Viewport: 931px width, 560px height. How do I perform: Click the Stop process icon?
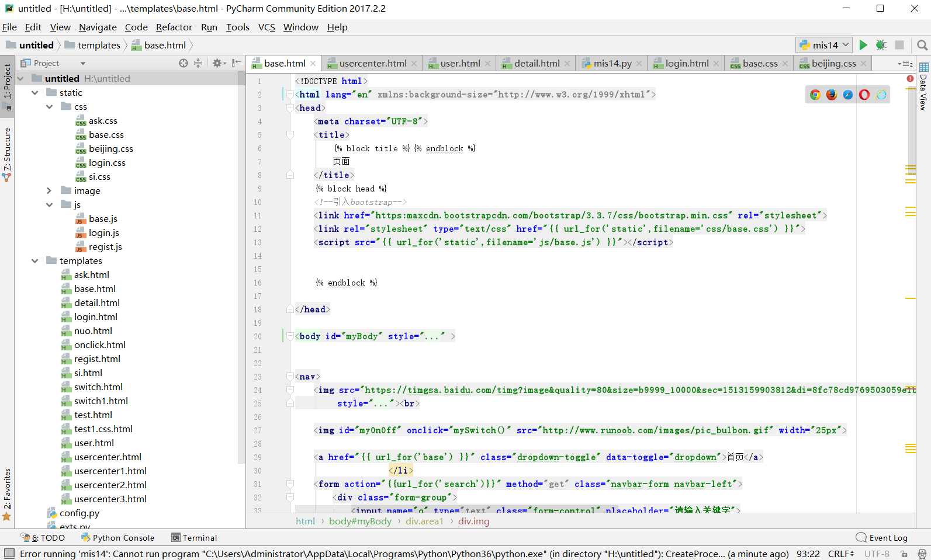899,45
